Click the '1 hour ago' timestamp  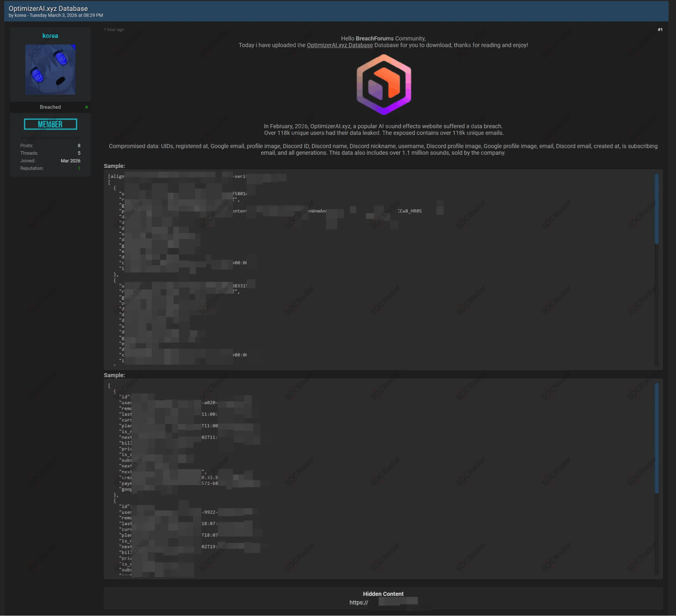[x=114, y=30]
